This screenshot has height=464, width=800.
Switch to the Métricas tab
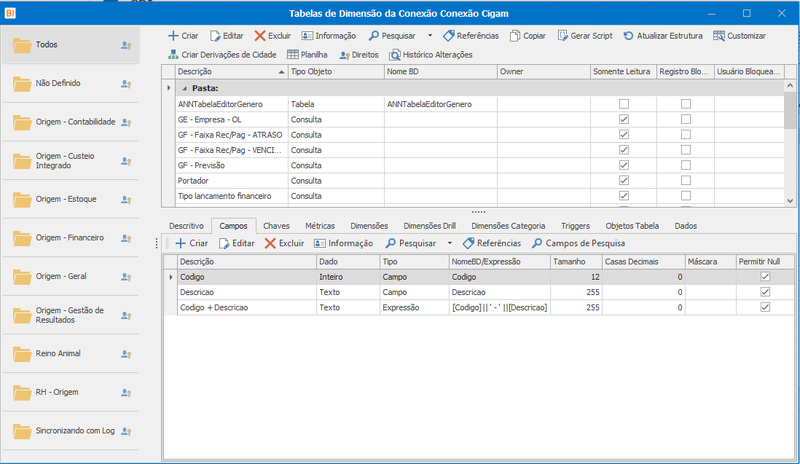click(x=320, y=226)
